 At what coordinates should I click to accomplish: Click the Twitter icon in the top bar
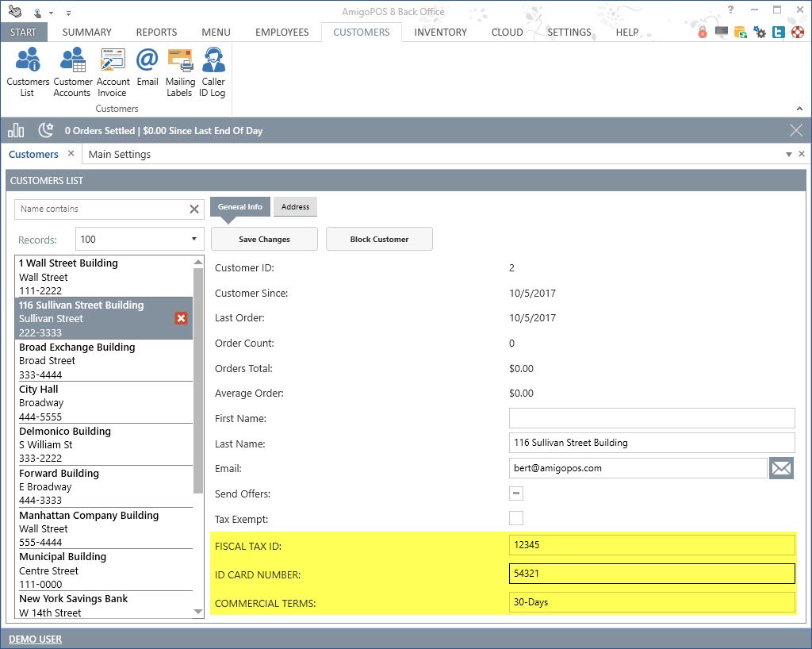[779, 33]
